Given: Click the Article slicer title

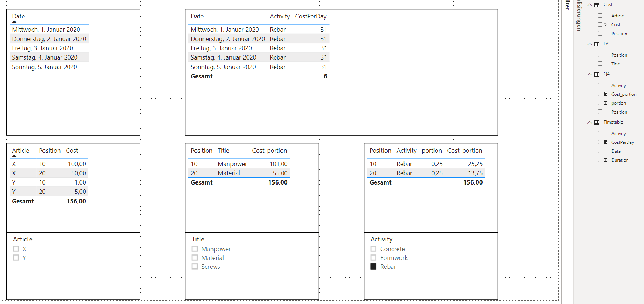Looking at the screenshot, I should tap(23, 239).
